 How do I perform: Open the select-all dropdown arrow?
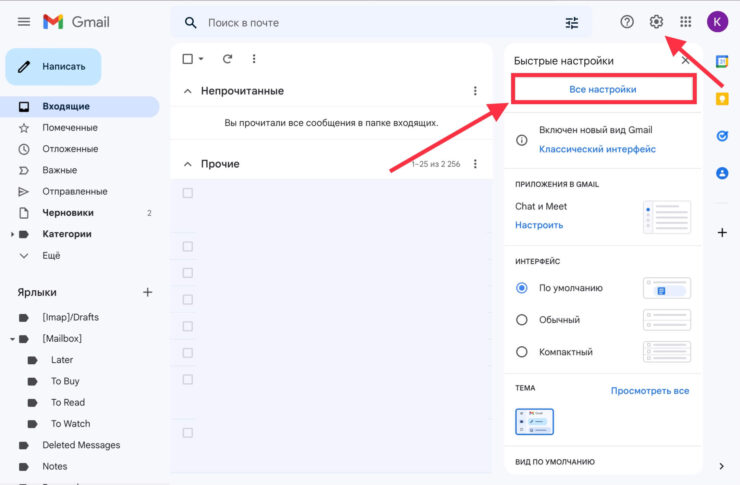coord(201,59)
